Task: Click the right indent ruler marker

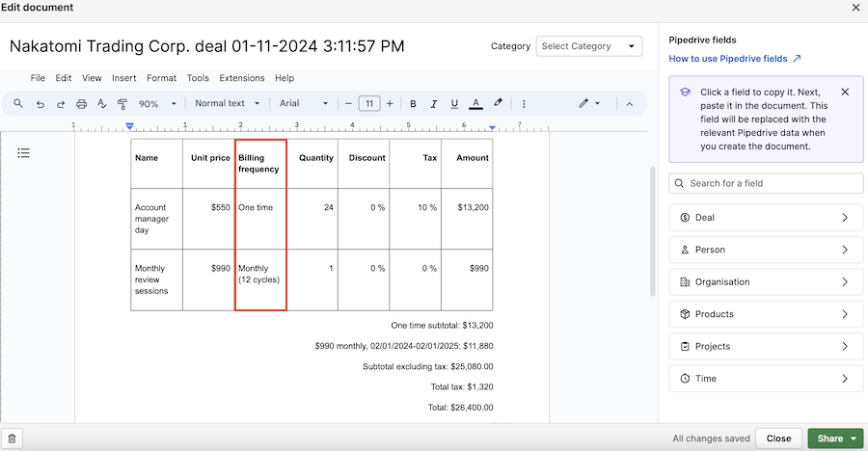Action: (492, 128)
